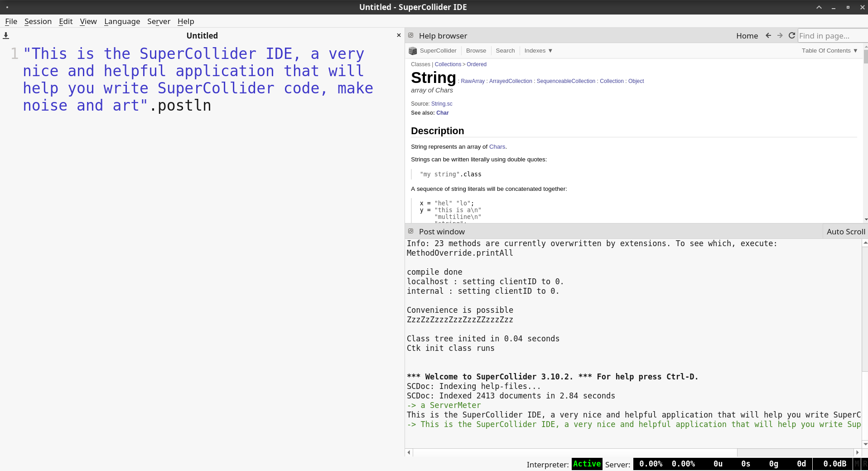Screen dimensions: 868x471
Task: Follow the Collections breadcrumb link
Action: click(448, 64)
